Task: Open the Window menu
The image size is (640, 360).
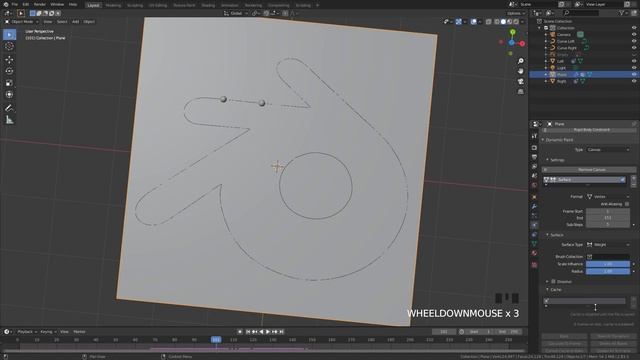Action: [x=57, y=4]
